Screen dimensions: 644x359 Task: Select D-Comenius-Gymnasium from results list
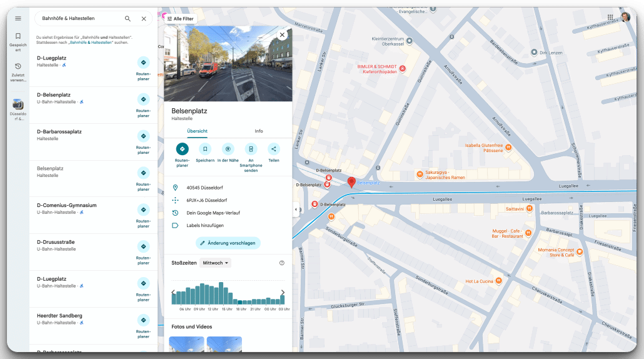[x=66, y=205]
